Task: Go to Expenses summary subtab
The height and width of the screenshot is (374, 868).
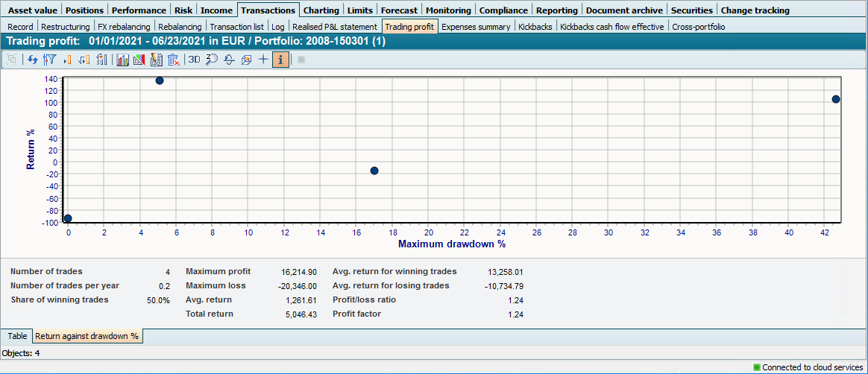Action: 476,27
